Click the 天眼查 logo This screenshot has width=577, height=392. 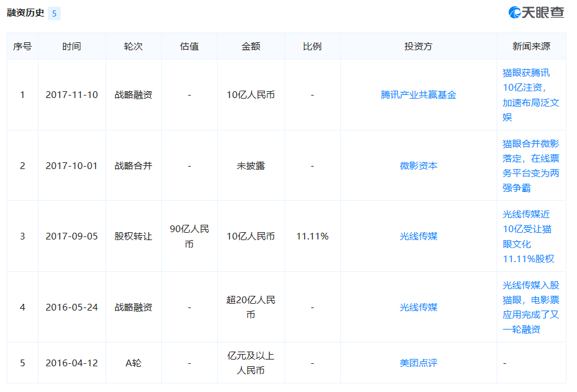click(x=536, y=12)
